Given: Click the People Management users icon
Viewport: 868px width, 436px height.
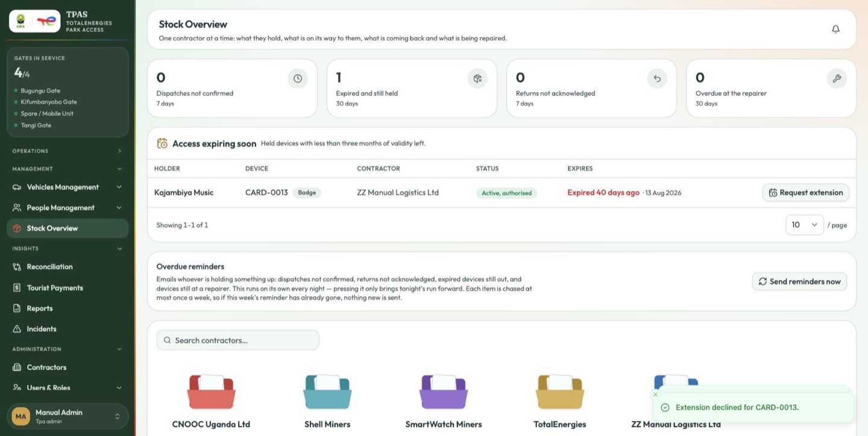Looking at the screenshot, I should 17,207.
